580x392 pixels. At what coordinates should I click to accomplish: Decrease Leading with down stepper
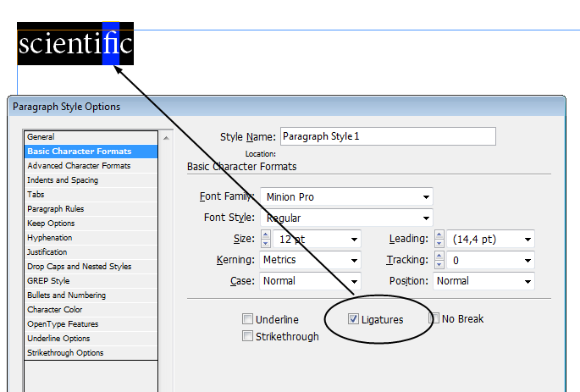click(x=439, y=243)
